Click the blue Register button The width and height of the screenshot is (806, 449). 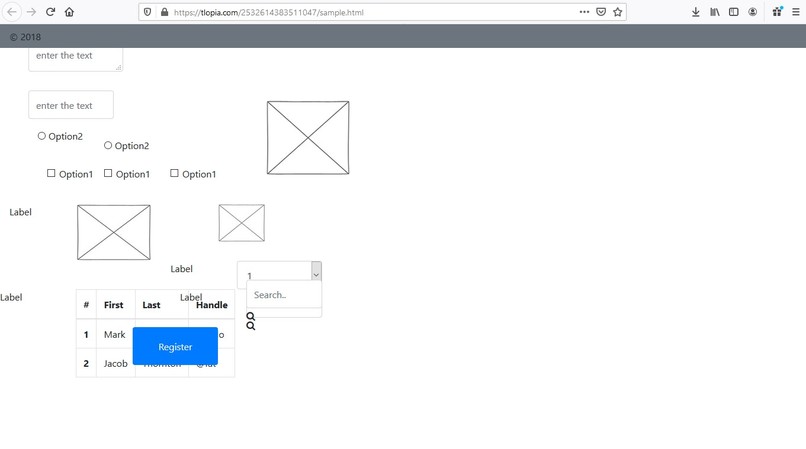pyautogui.click(x=175, y=347)
